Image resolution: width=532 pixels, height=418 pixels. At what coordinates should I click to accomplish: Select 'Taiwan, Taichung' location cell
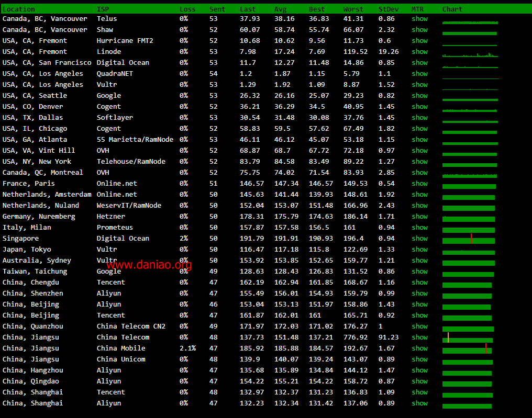click(x=35, y=271)
